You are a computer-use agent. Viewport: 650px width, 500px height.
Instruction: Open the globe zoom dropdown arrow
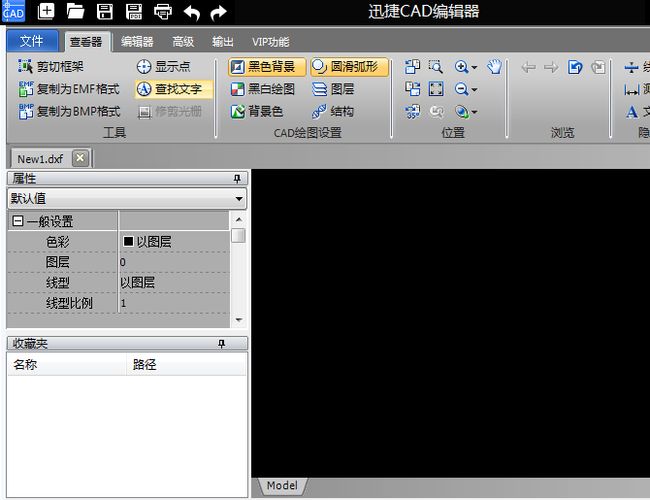pyautogui.click(x=474, y=112)
